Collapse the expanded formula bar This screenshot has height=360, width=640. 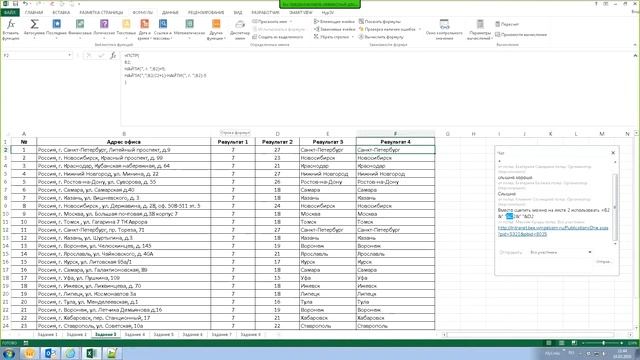coord(635,55)
